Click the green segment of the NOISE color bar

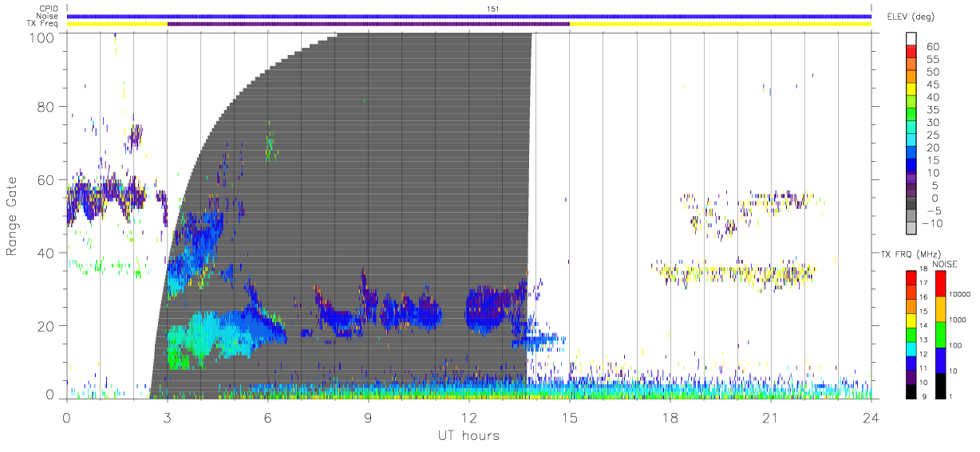tap(939, 334)
